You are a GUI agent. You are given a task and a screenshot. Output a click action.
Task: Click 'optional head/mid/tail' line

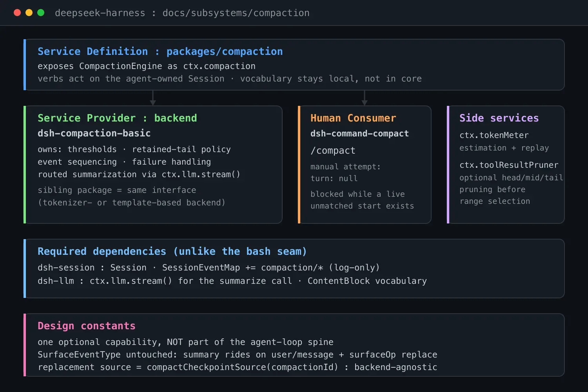pos(511,178)
